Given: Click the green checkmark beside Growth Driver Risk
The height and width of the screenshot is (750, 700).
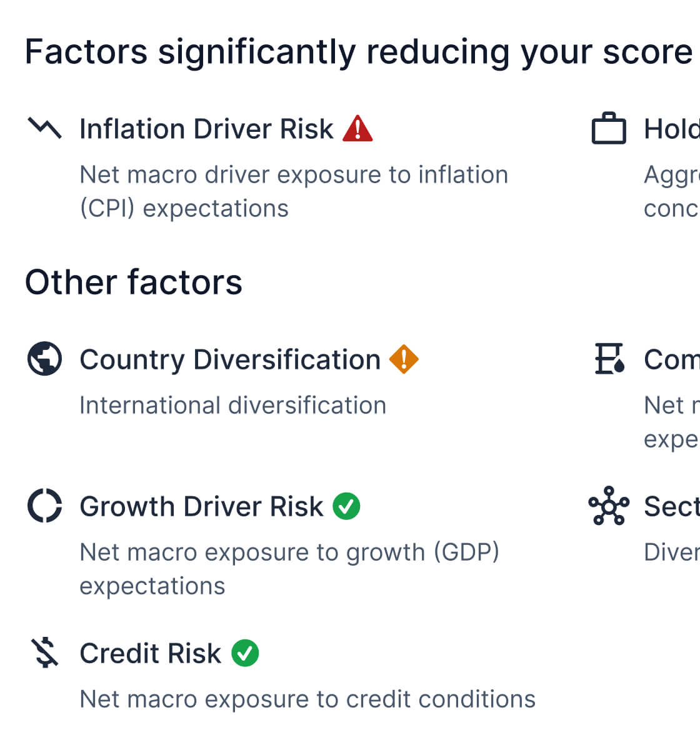Looking at the screenshot, I should click(x=346, y=506).
